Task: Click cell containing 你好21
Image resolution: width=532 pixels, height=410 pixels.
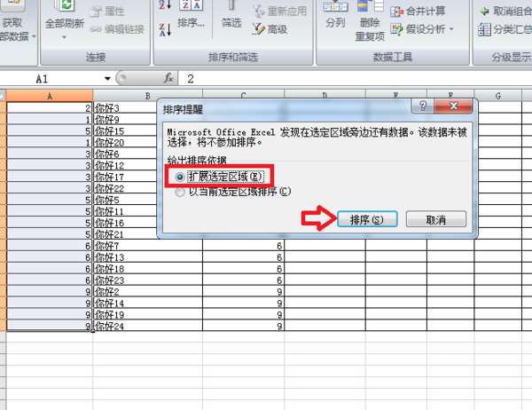Action: click(x=125, y=234)
